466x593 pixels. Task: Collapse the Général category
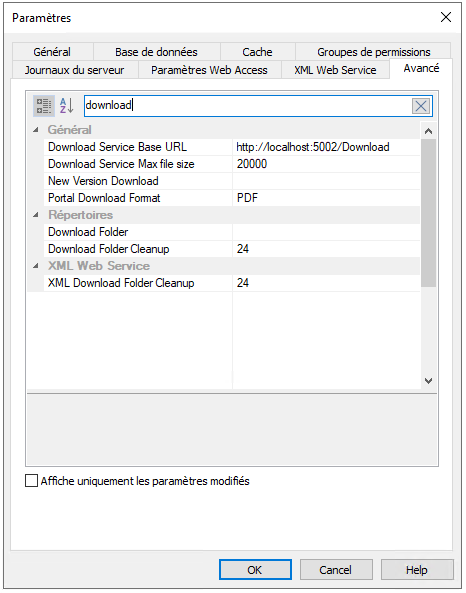(36, 130)
